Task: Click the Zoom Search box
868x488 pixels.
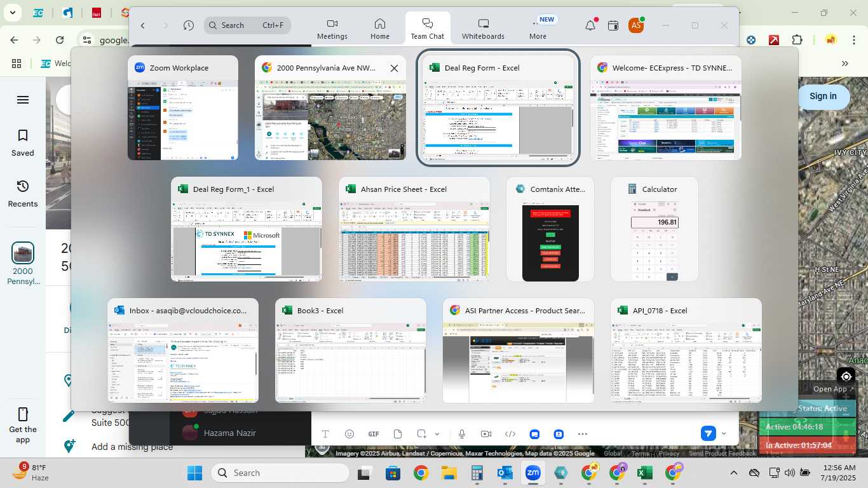Action: 248,25
